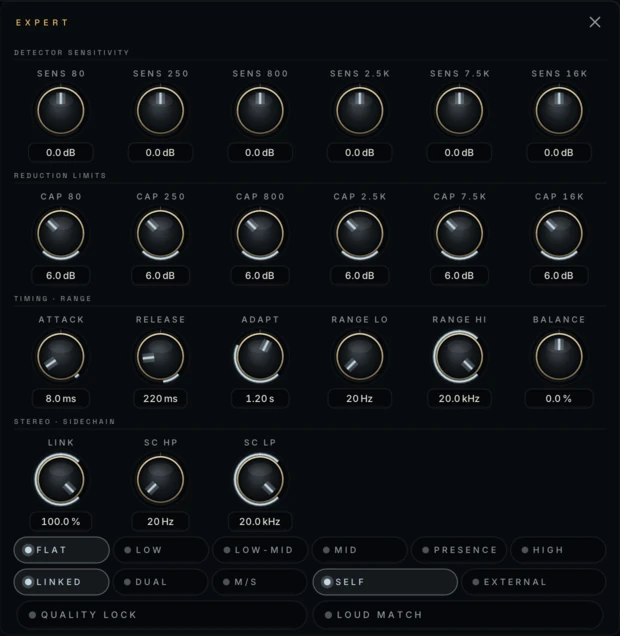
Task: Switch stereo mode to DUAL
Action: [161, 582]
